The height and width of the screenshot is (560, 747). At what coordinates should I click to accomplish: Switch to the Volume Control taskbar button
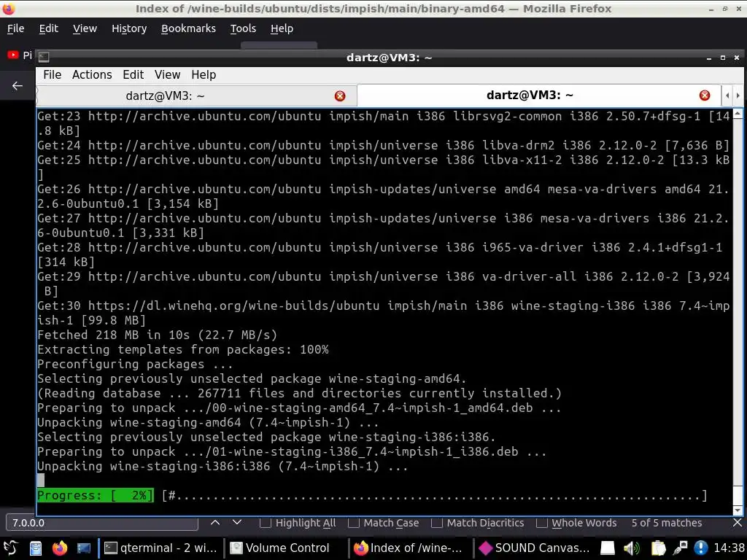[286, 548]
